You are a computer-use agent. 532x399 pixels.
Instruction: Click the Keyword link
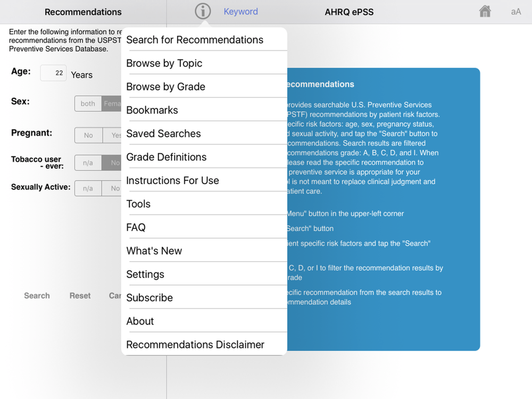click(x=240, y=12)
